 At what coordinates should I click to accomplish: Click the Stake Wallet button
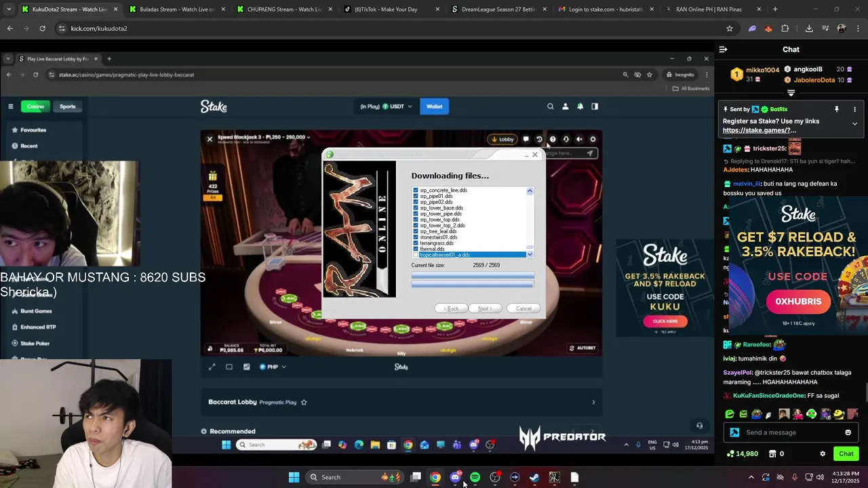(x=434, y=106)
